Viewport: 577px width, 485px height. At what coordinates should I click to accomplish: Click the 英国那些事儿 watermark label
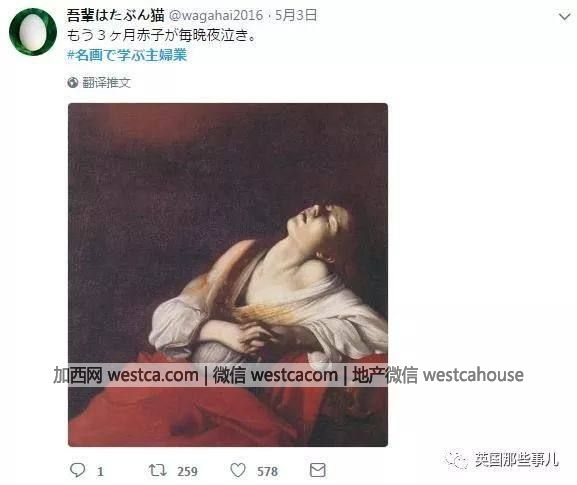[x=517, y=459]
